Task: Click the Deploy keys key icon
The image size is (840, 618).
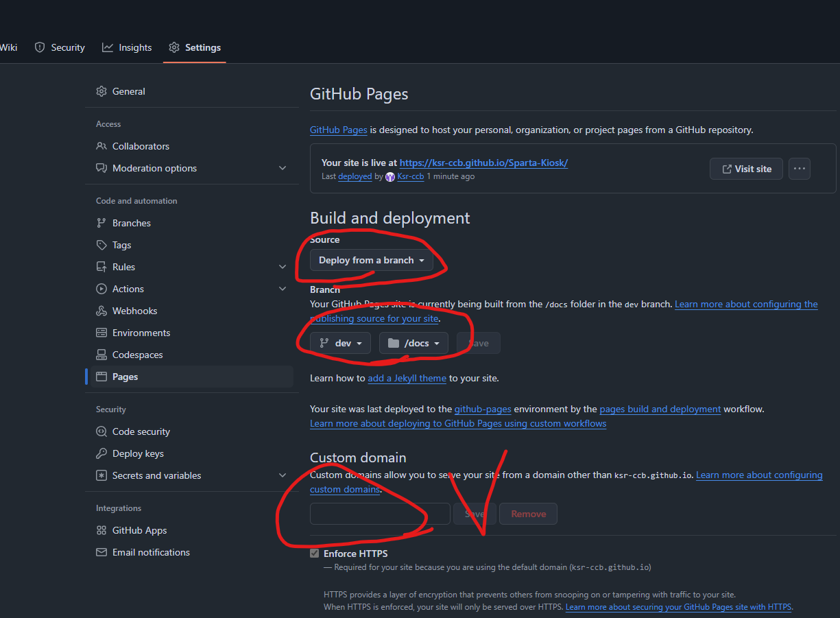Action: (x=101, y=453)
